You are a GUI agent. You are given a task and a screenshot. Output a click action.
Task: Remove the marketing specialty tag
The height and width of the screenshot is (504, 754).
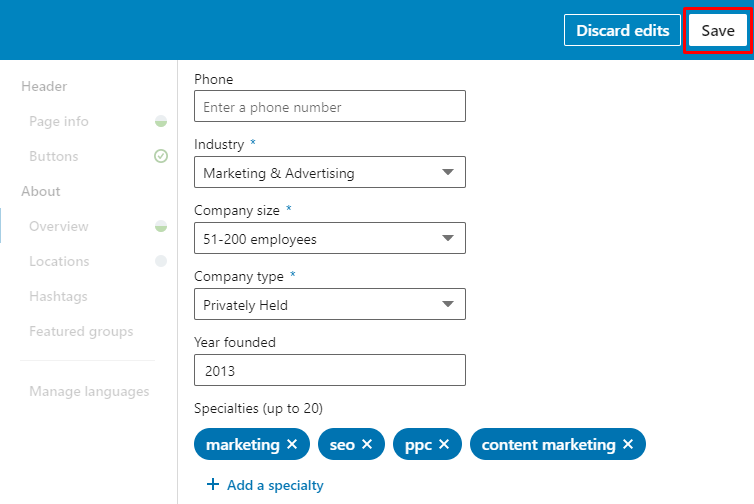tap(292, 444)
